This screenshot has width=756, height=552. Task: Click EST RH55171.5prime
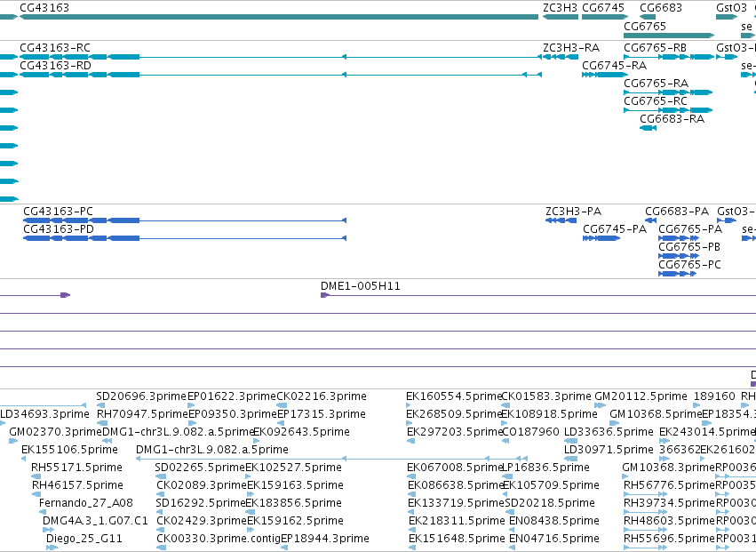tap(76, 468)
